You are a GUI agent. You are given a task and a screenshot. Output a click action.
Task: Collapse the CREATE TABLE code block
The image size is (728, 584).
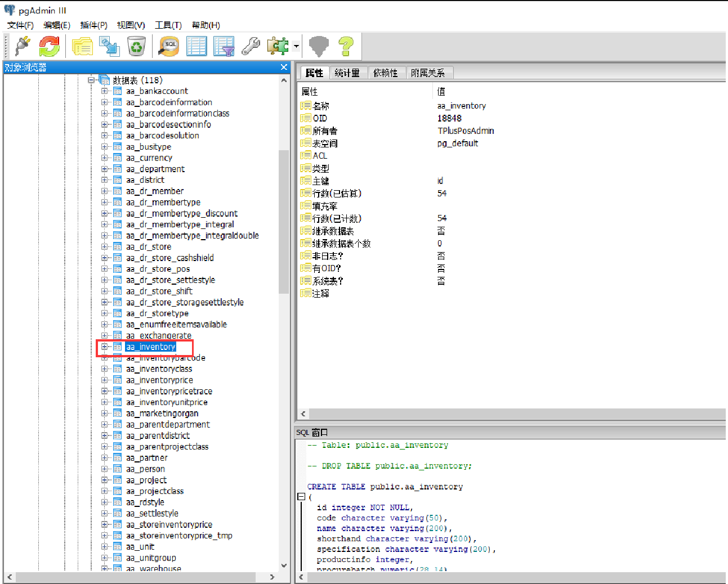point(301,497)
